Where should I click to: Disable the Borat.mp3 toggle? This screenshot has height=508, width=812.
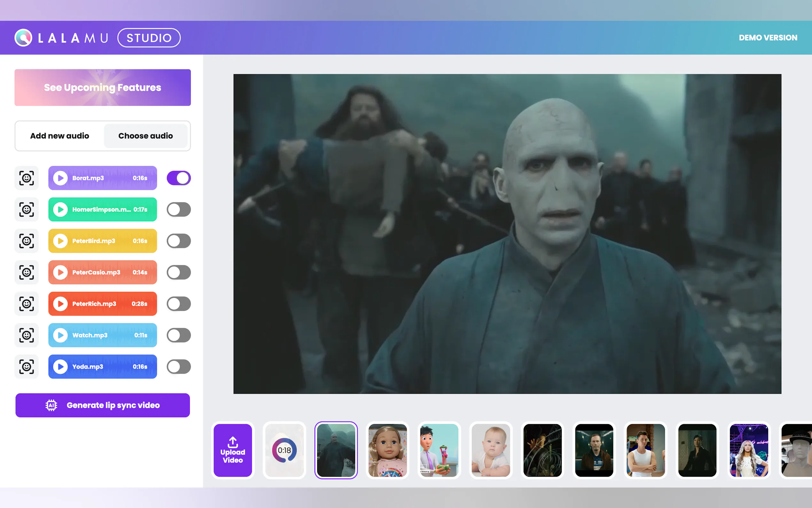179,178
